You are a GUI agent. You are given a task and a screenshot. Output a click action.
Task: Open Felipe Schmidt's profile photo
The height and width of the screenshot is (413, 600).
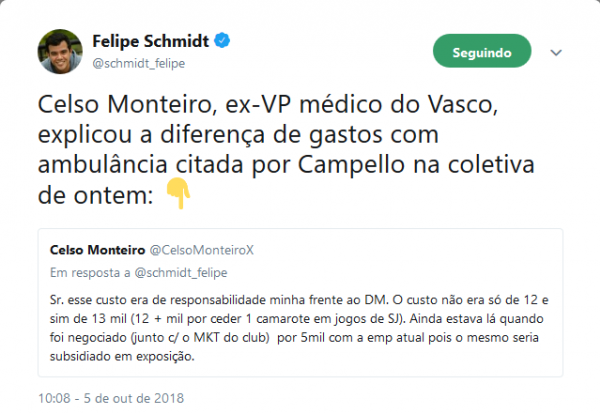tap(59, 51)
